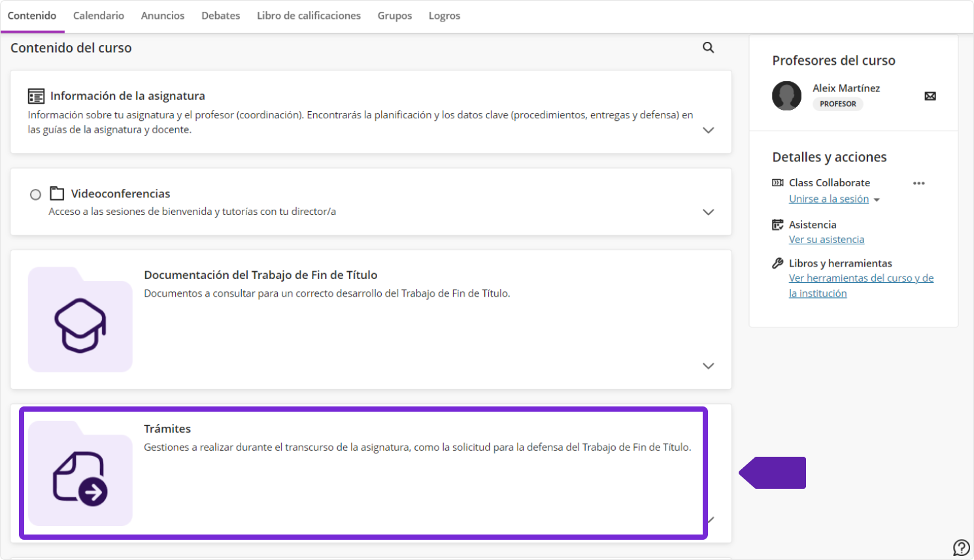Screen dimensions: 974x560
Task: Click the Documentación graduation cap folder thumbnail
Action: coord(80,320)
